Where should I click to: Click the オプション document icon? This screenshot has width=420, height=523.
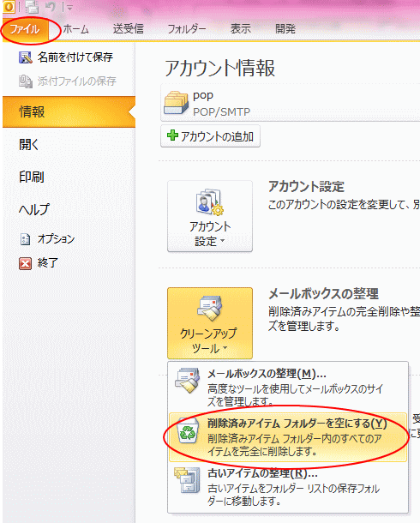[x=26, y=239]
